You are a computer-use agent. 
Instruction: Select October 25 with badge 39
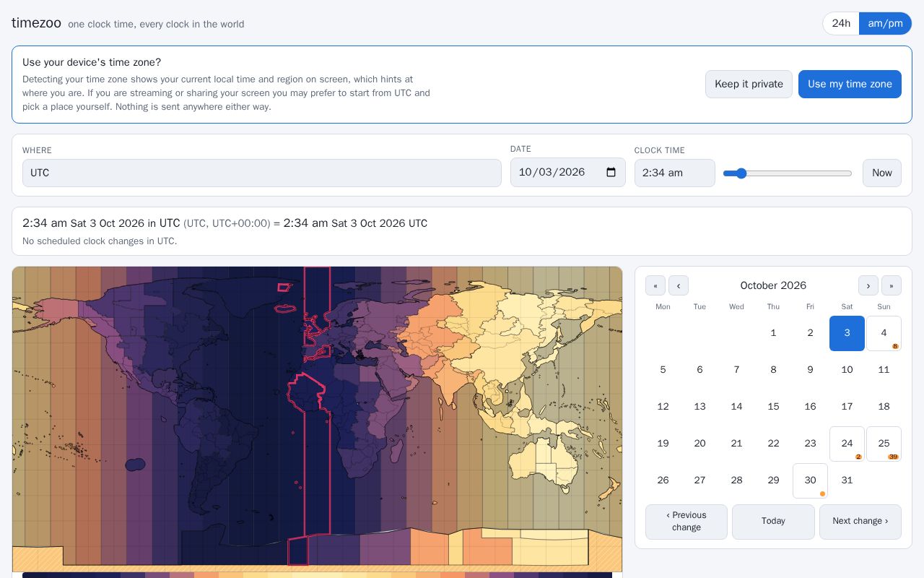[884, 444]
